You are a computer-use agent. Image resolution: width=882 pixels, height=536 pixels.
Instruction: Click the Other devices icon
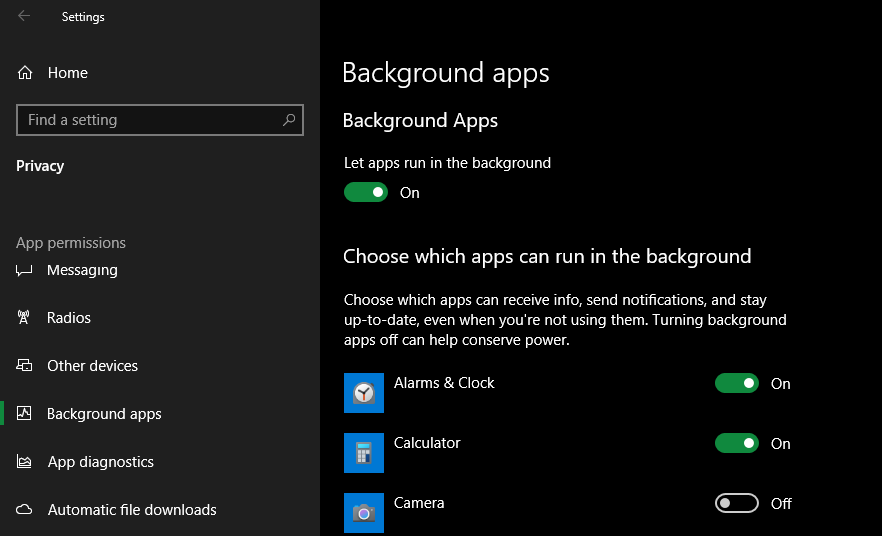point(24,366)
